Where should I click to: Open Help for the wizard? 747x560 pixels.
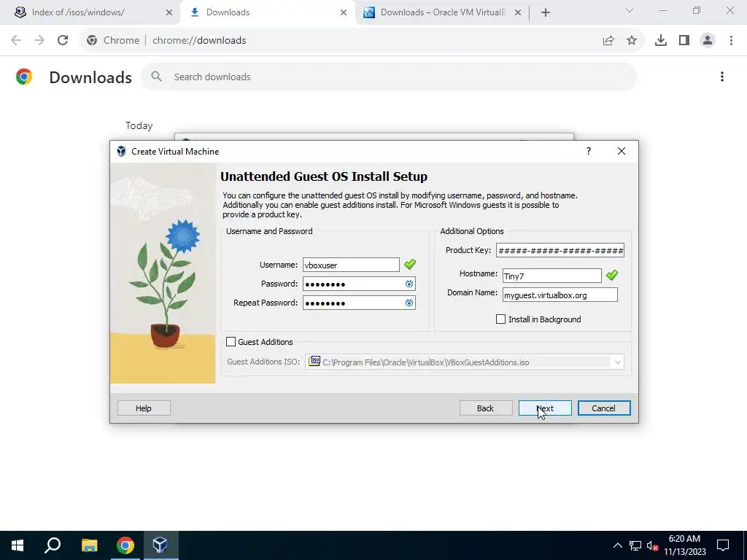point(144,408)
